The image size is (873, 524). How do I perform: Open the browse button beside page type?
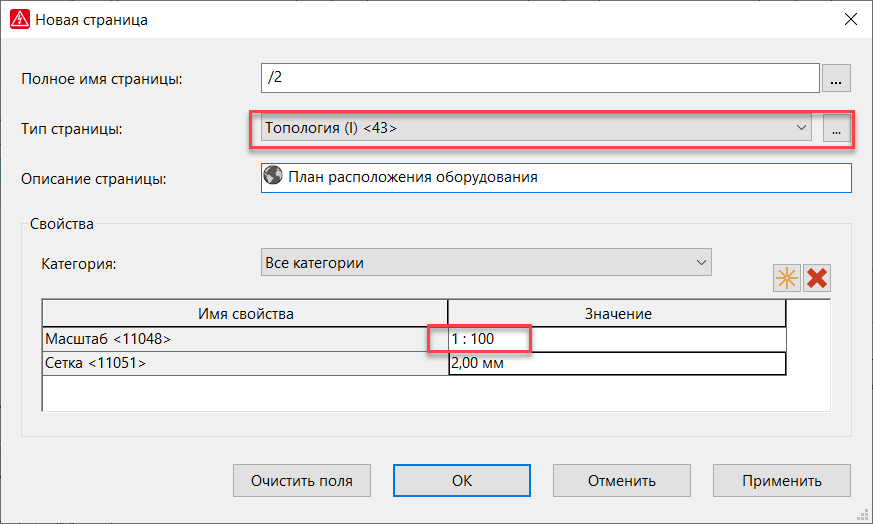[x=836, y=128]
